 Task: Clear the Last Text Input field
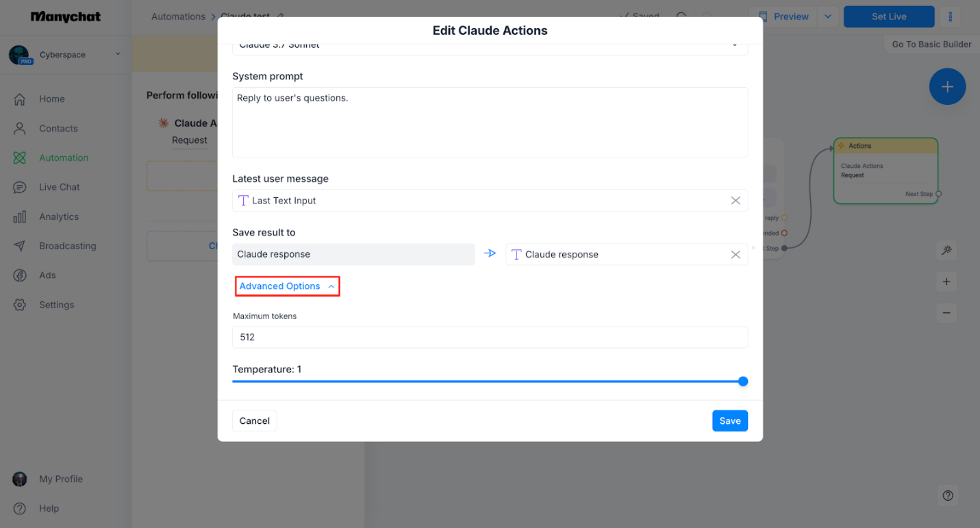pyautogui.click(x=735, y=201)
